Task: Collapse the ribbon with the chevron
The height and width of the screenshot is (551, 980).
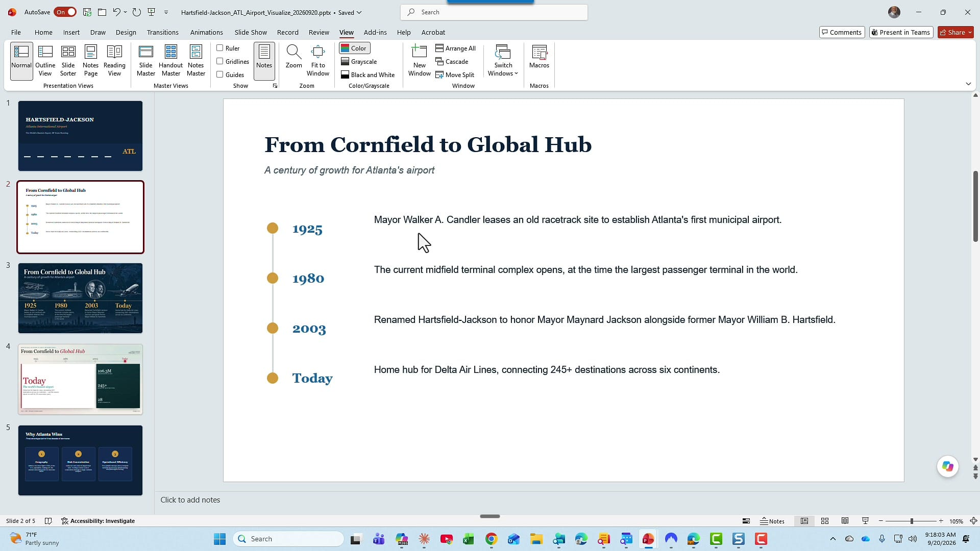Action: pyautogui.click(x=968, y=84)
